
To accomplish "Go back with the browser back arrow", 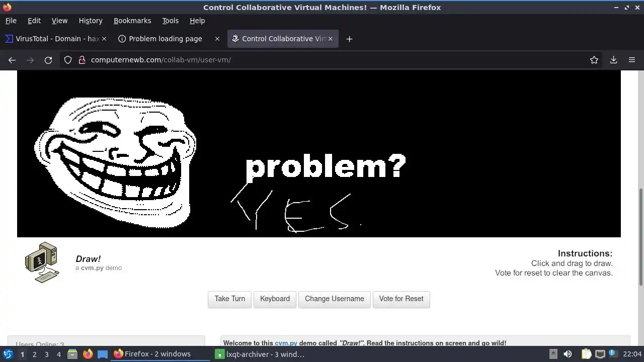I will (12, 60).
